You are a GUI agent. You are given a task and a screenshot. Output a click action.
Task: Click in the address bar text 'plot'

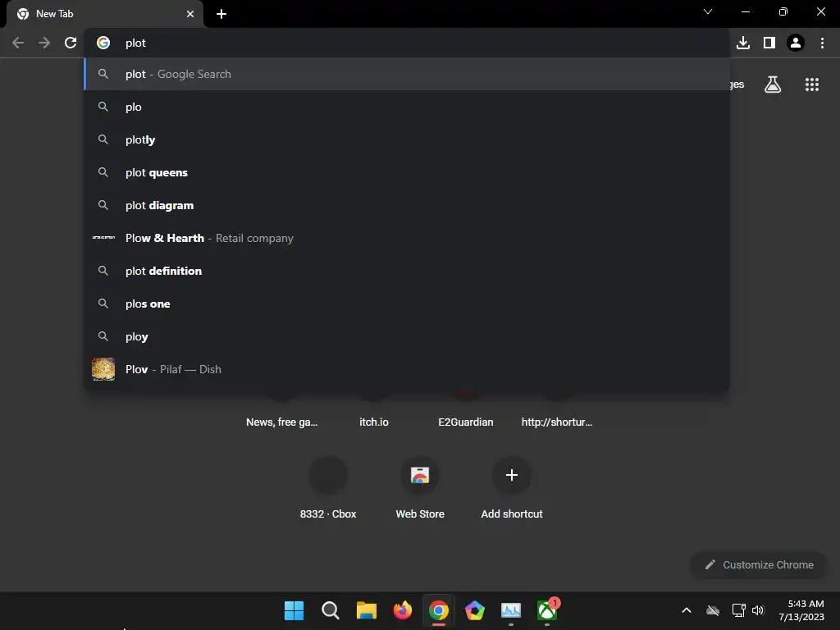click(135, 43)
